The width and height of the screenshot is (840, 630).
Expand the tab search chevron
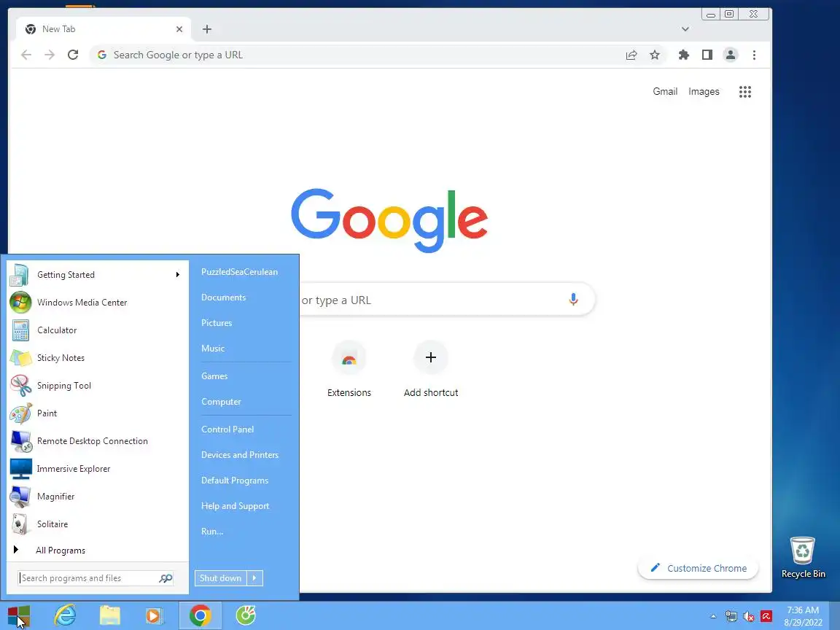[685, 29]
